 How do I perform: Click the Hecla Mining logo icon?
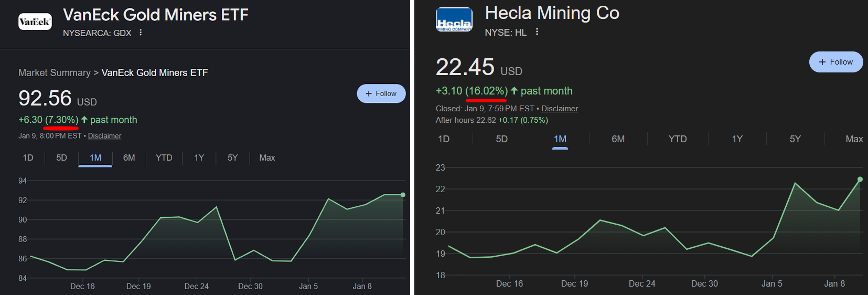(x=454, y=20)
